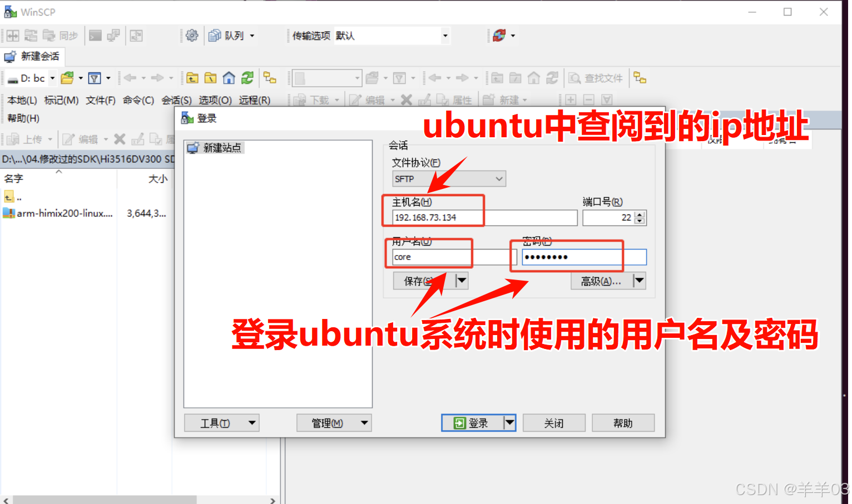Image resolution: width=852 pixels, height=504 pixels.
Task: Click the host name field with 192.168.73.134
Action: click(484, 217)
